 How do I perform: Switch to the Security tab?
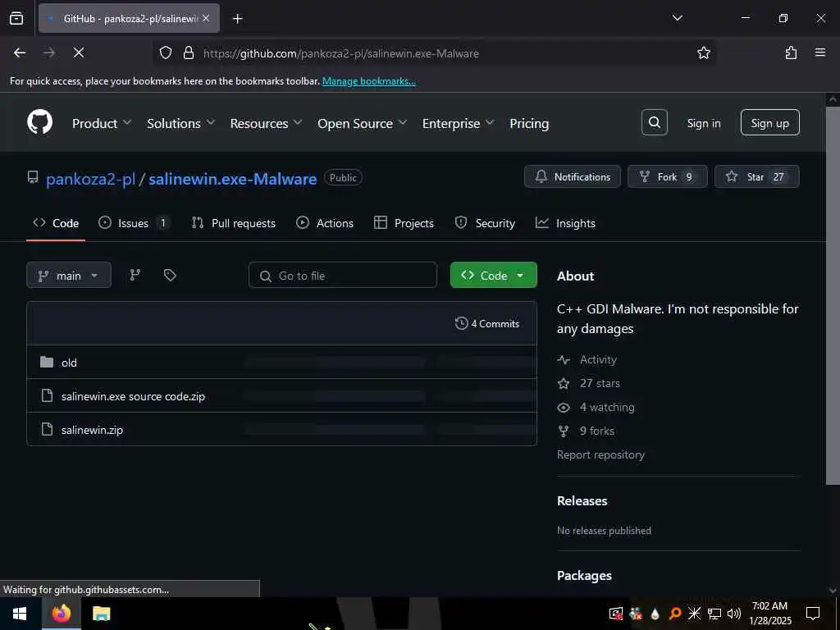485,223
